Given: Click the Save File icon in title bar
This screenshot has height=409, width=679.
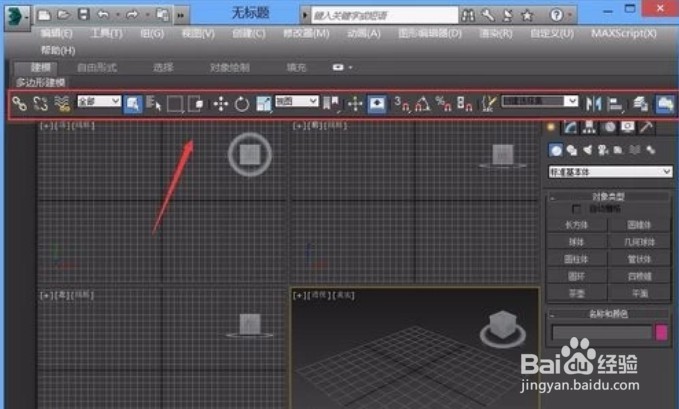Looking at the screenshot, I should pyautogui.click(x=84, y=15).
